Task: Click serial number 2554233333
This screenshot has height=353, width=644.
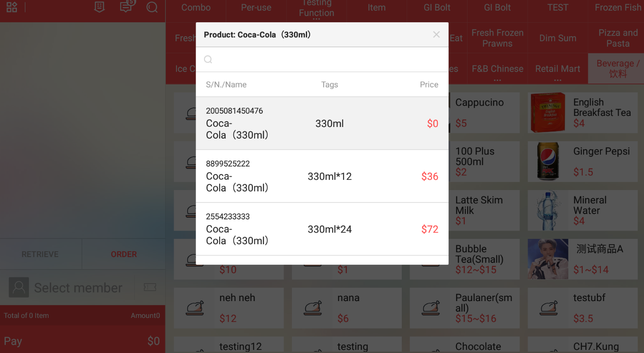Action: click(x=228, y=217)
